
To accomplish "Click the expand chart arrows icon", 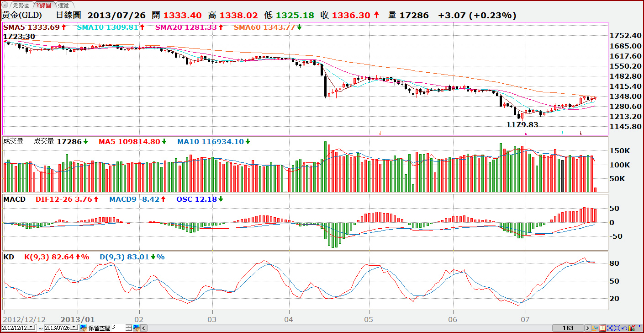I will [x=617, y=328].
